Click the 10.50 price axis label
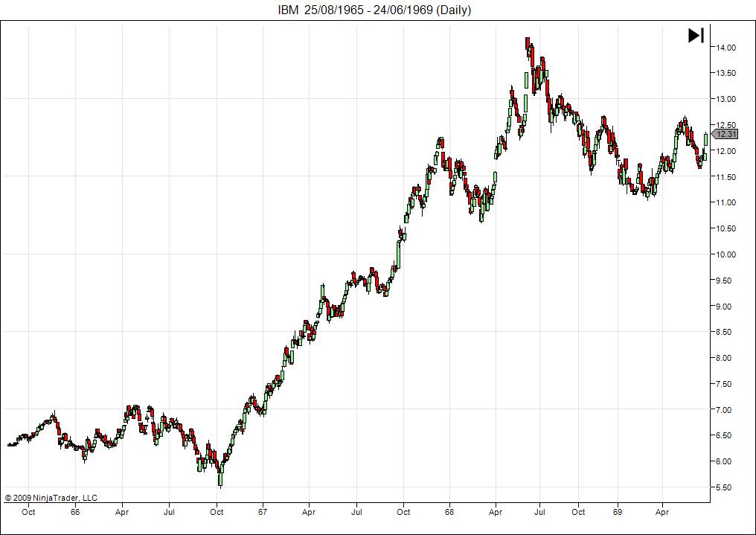This screenshot has width=756, height=535. [726, 229]
